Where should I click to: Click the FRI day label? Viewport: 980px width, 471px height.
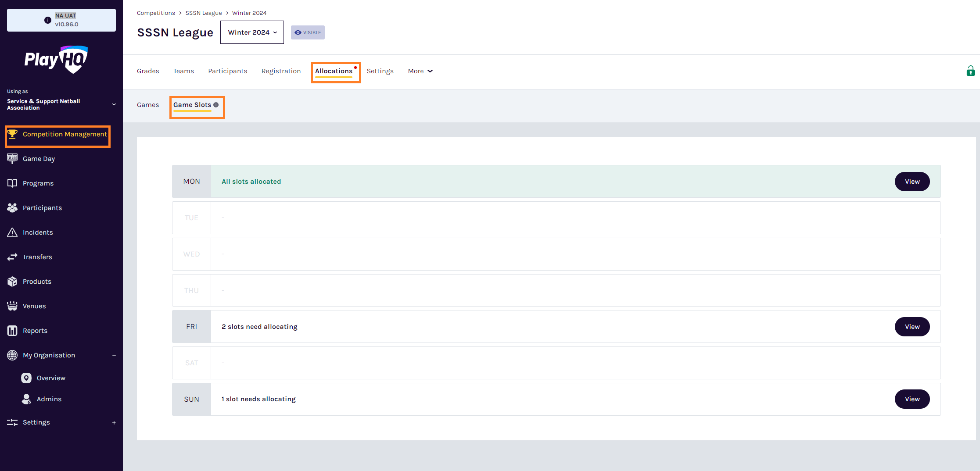click(191, 327)
